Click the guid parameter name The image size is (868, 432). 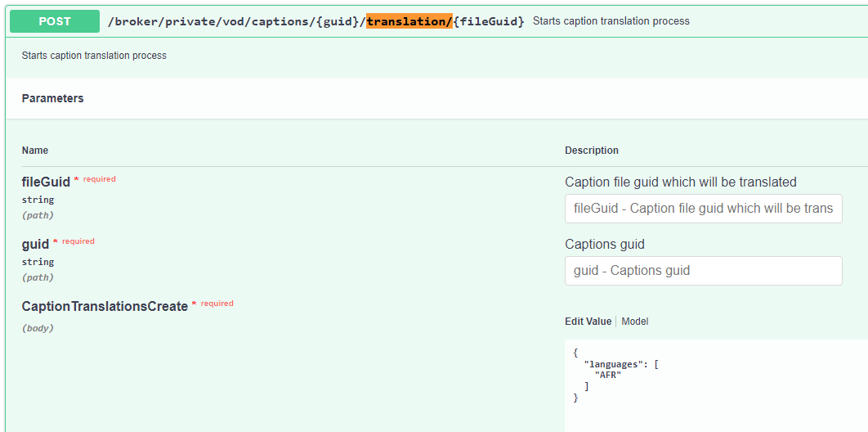coord(35,244)
